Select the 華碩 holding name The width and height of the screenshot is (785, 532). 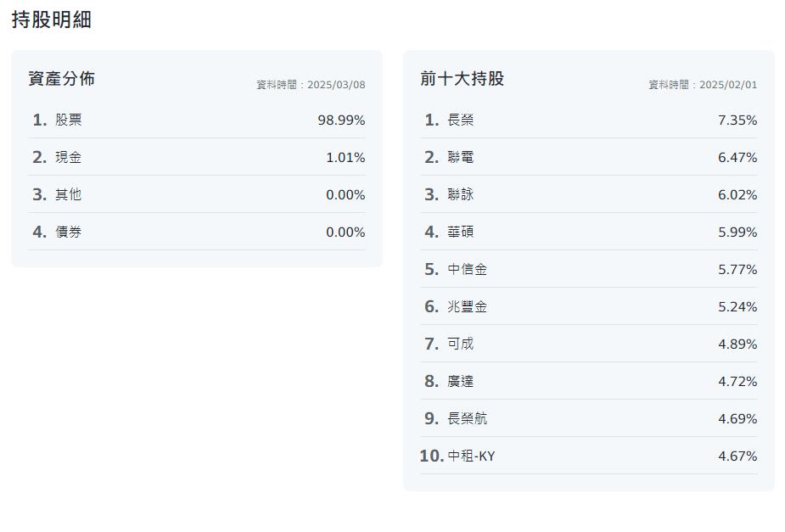[461, 232]
